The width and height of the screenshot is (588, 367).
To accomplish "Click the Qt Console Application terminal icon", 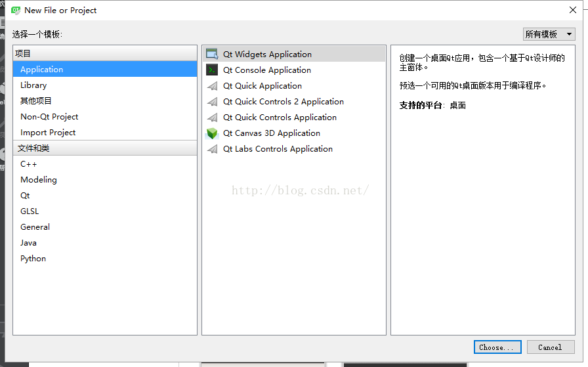I will coord(212,70).
